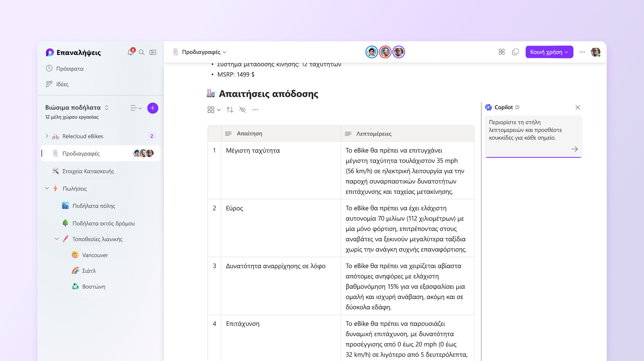Viewport: 644px width, 361px height.
Task: Open the table view switcher dropdown
Action: (214, 110)
